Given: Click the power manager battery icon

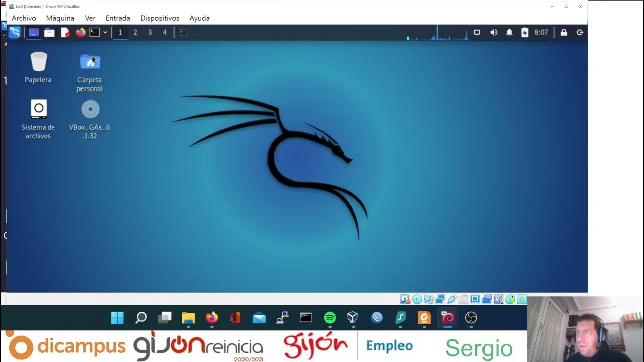Looking at the screenshot, I should click(525, 32).
